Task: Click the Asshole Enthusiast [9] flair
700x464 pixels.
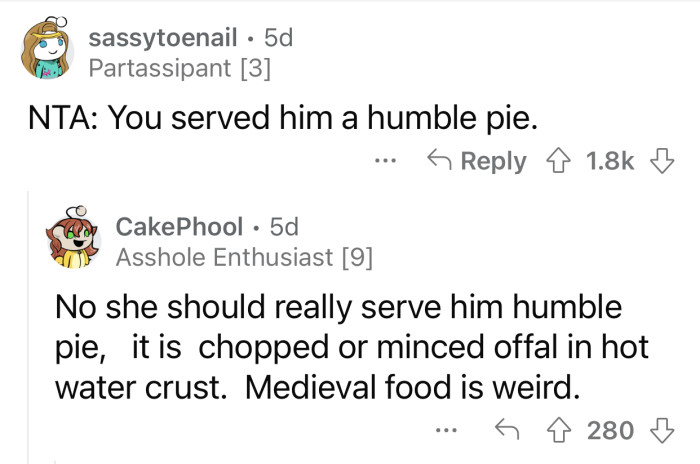Action: coord(244,257)
